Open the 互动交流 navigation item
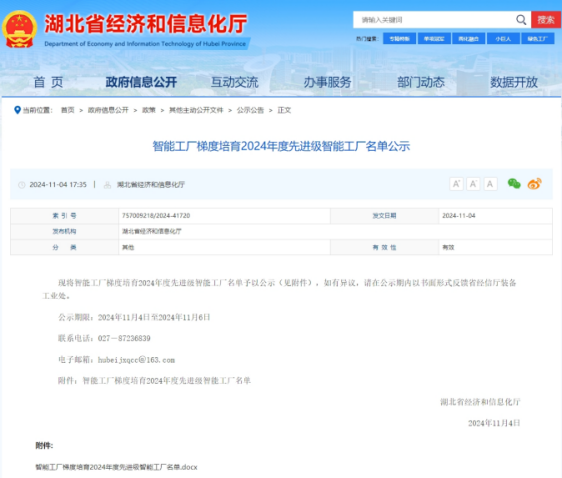 pyautogui.click(x=234, y=82)
